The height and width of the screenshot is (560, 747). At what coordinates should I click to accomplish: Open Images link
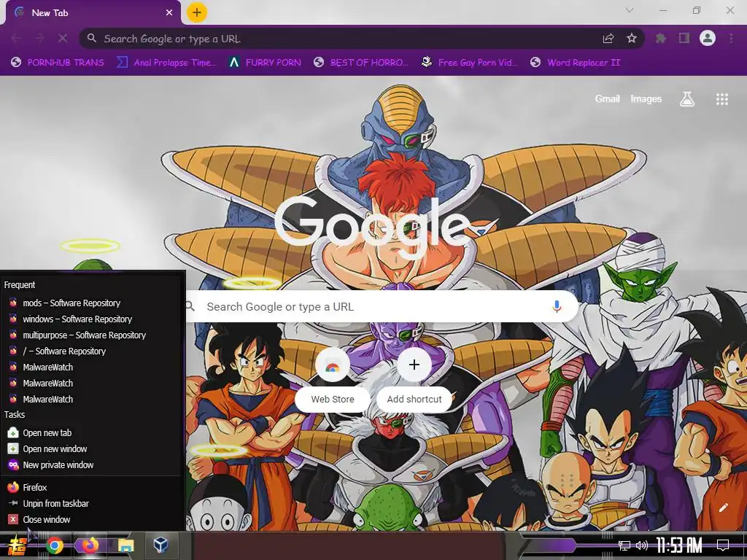[646, 98]
